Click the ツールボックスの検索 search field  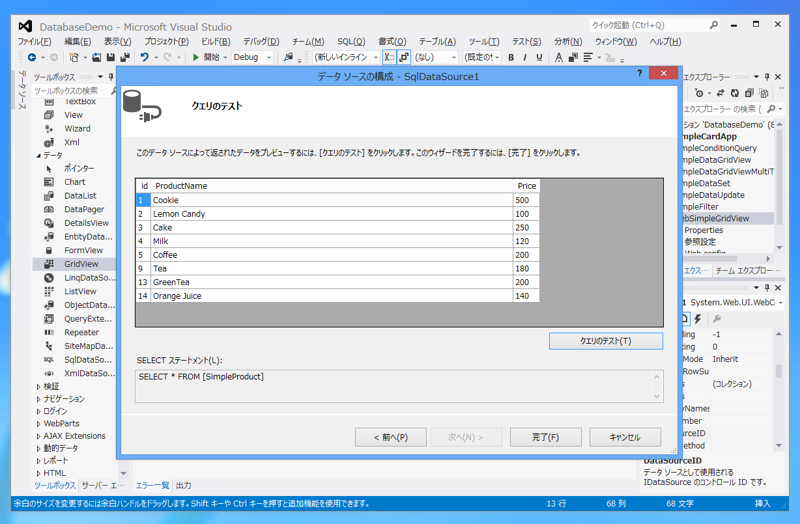70,91
